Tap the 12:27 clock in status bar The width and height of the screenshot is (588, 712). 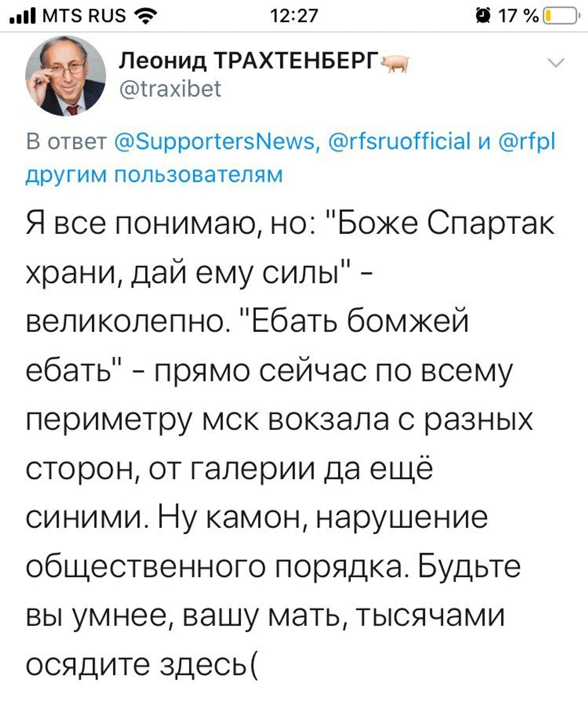(294, 16)
